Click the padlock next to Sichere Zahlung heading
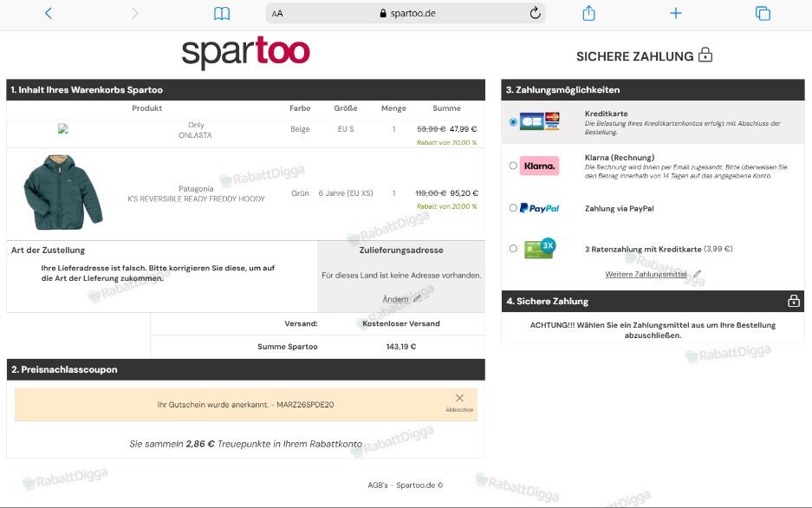The image size is (812, 508). pos(705,55)
